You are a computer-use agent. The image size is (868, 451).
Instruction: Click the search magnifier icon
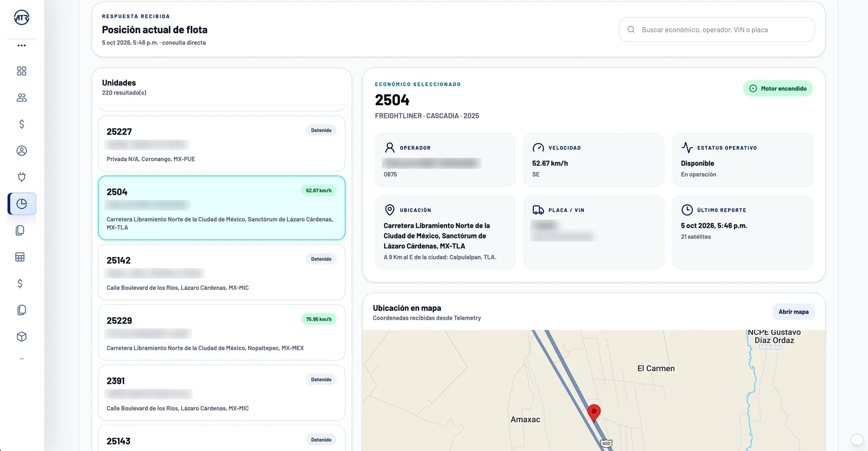[x=631, y=30]
